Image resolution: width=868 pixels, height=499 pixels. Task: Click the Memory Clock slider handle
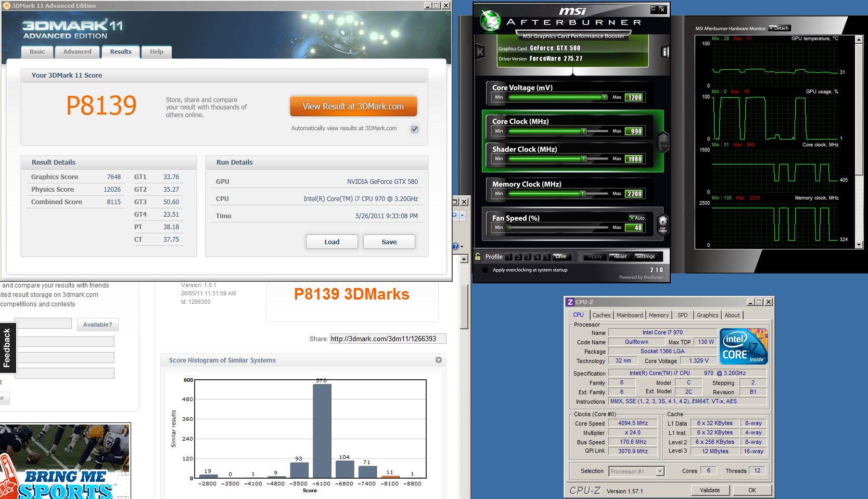pos(583,193)
